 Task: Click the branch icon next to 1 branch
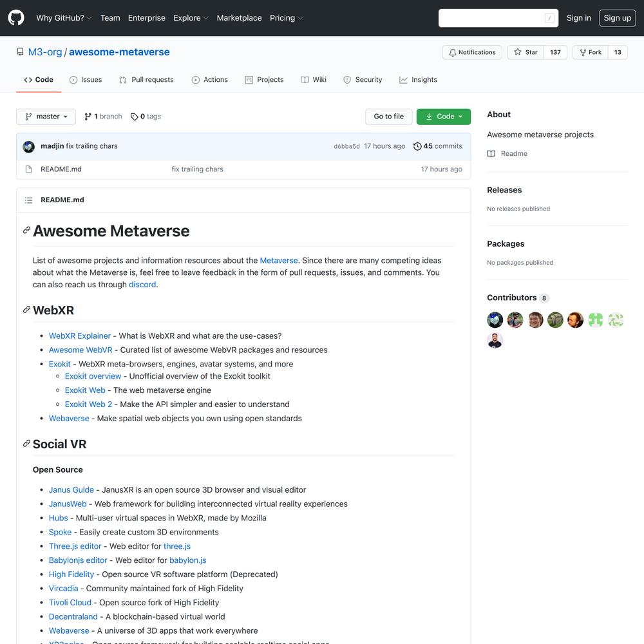(88, 117)
